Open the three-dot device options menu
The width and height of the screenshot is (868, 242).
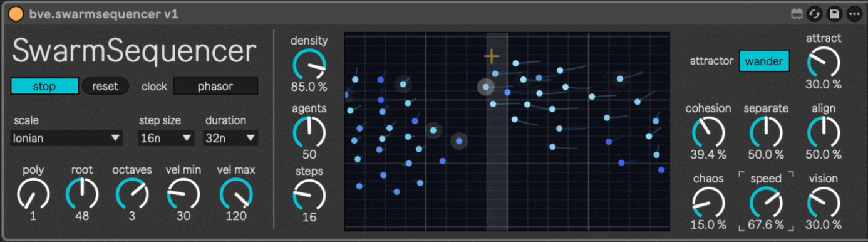[854, 13]
